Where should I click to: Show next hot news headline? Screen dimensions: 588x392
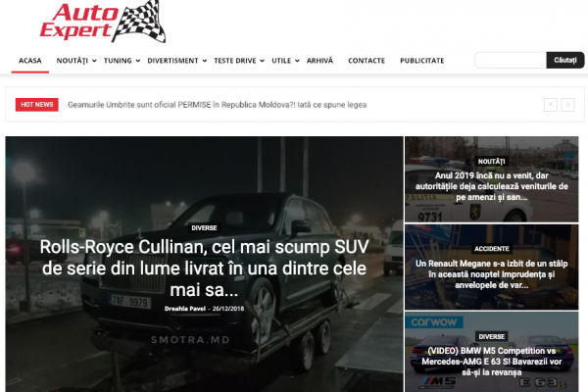[x=567, y=105]
